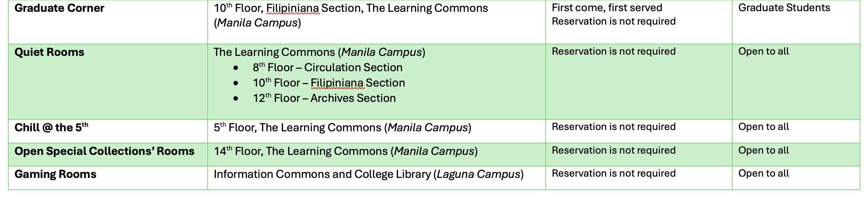Click the First come, first served text
This screenshot has height=199, width=868.
[607, 8]
